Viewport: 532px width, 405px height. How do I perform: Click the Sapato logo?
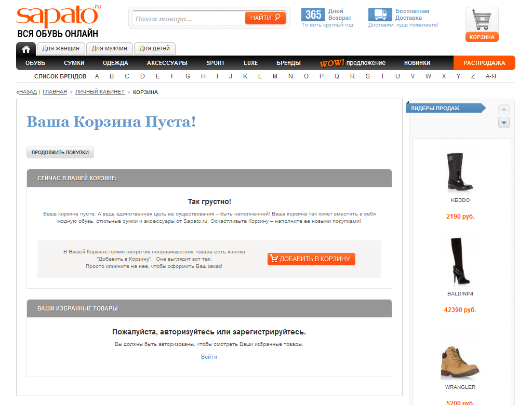tap(57, 17)
